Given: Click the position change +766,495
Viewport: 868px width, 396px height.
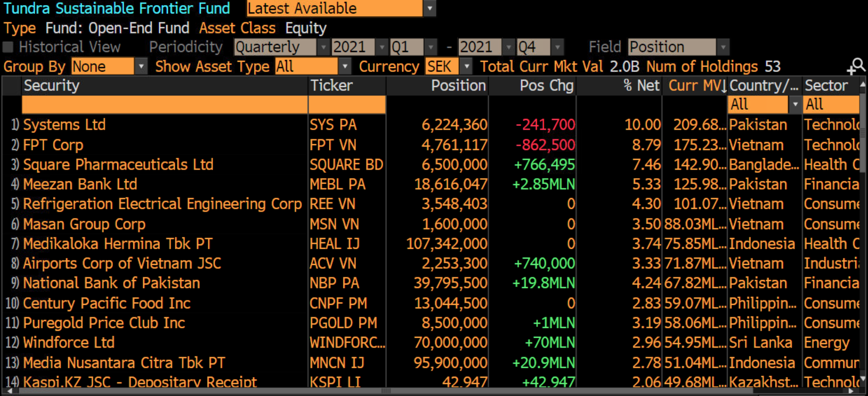Looking at the screenshot, I should pos(544,165).
